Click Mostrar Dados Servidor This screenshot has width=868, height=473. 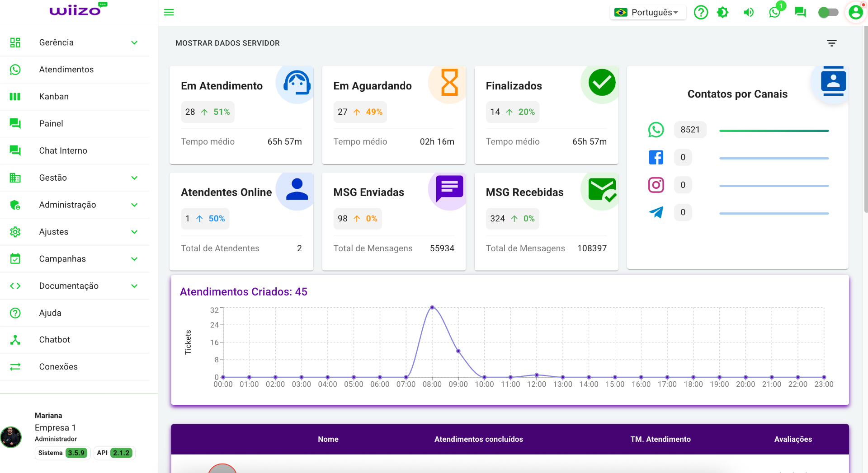(x=227, y=43)
